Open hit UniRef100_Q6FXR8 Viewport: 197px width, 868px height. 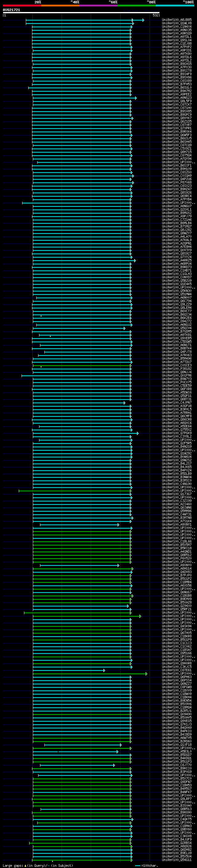pyautogui.click(x=177, y=390)
